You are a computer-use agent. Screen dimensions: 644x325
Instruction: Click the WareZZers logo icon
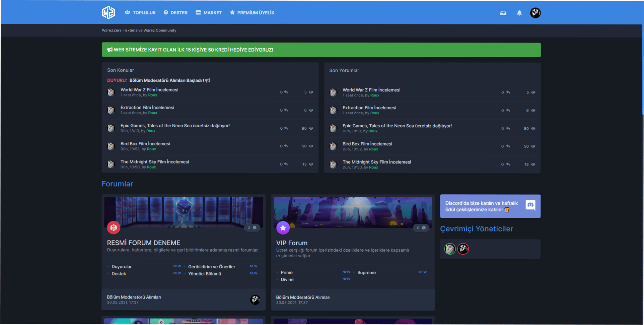click(x=108, y=13)
